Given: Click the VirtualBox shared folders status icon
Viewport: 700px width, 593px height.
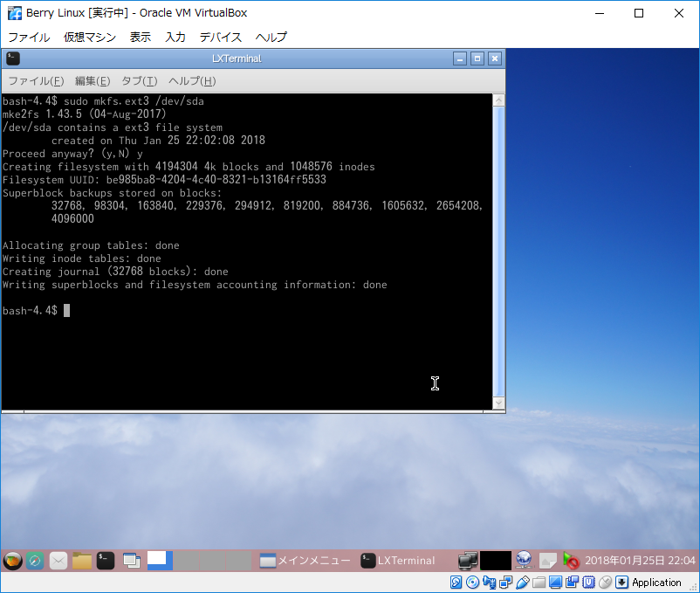Looking at the screenshot, I should click(539, 583).
